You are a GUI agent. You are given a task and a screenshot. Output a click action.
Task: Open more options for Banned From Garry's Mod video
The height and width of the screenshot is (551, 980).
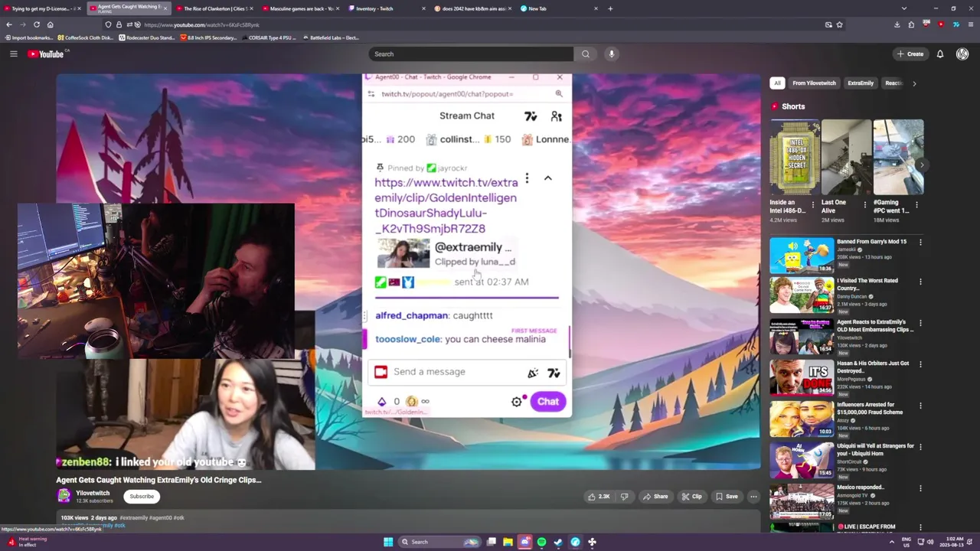920,242
